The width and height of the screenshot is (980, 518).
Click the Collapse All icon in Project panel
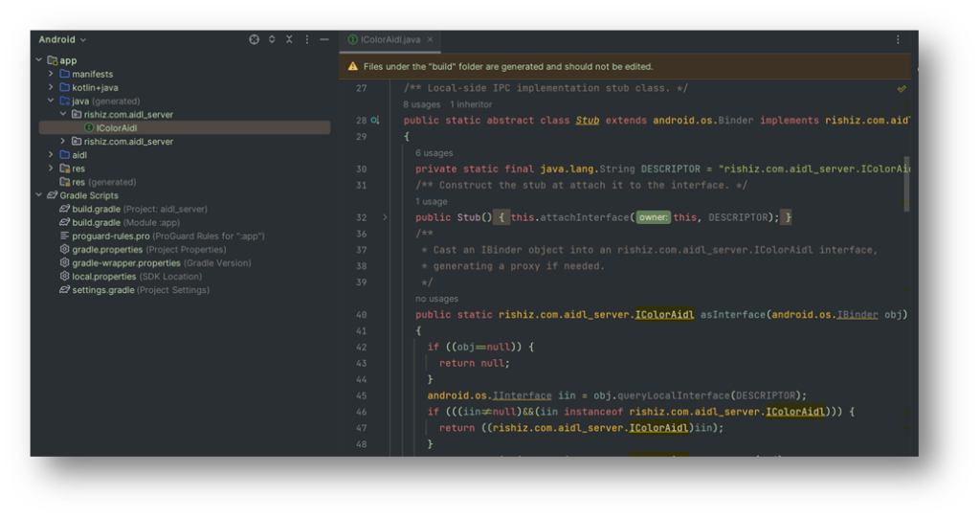289,39
